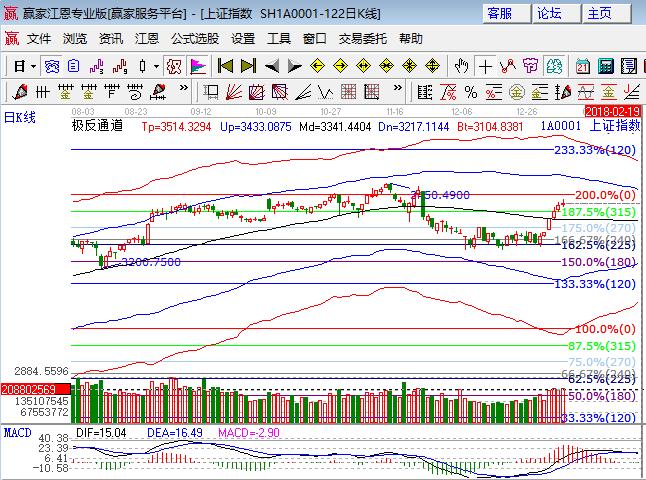The image size is (646, 480).
Task: Open the 交易委托 menu
Action: (x=360, y=39)
